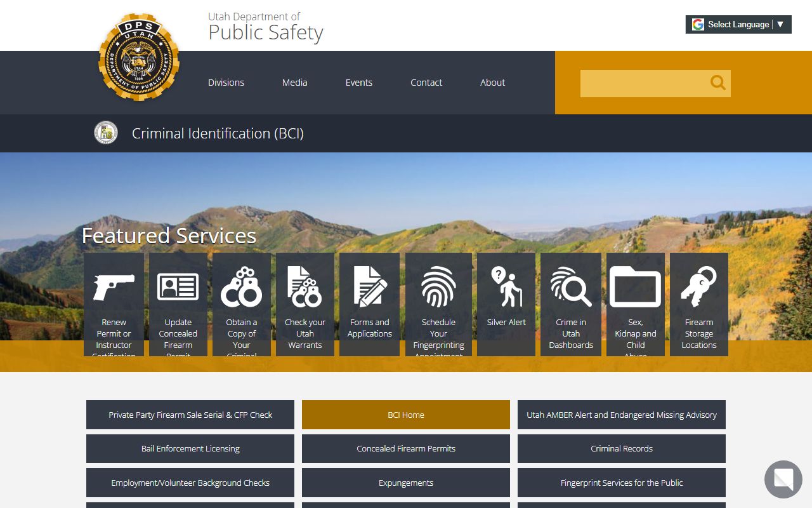Open Bail Enforcement Licensing
The image size is (812, 508).
click(x=190, y=448)
